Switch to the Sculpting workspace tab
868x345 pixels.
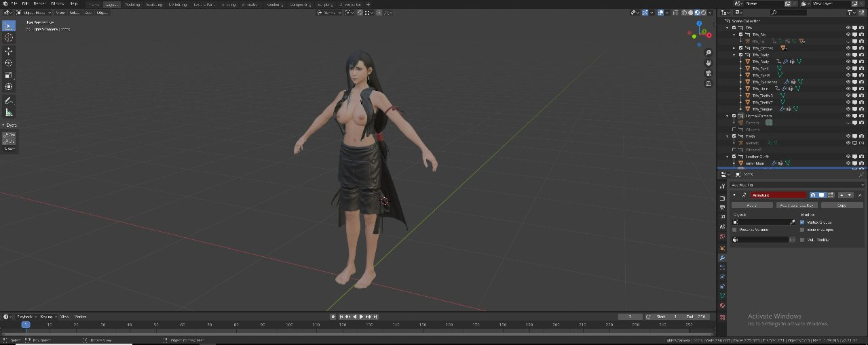[x=156, y=4]
